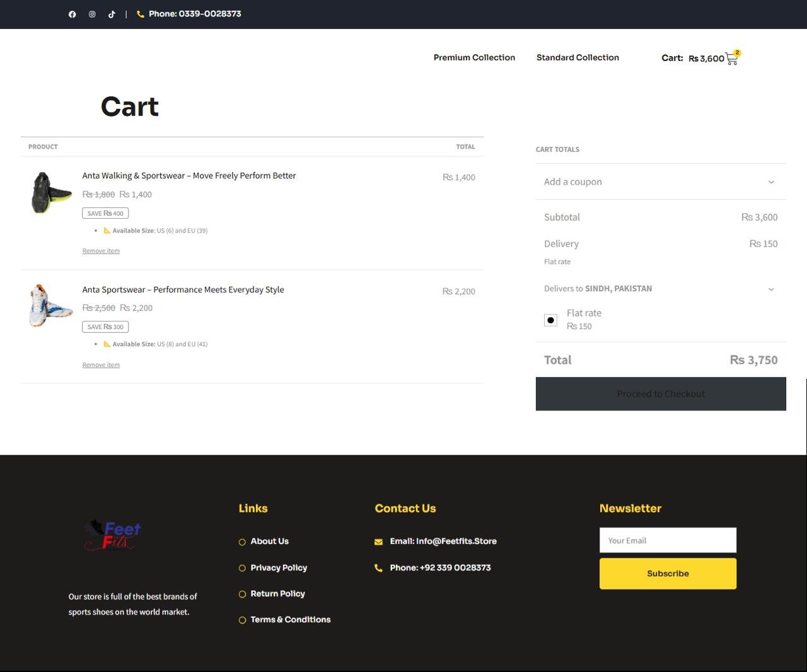Open the Facebook social icon
The image size is (807, 672).
(x=73, y=14)
